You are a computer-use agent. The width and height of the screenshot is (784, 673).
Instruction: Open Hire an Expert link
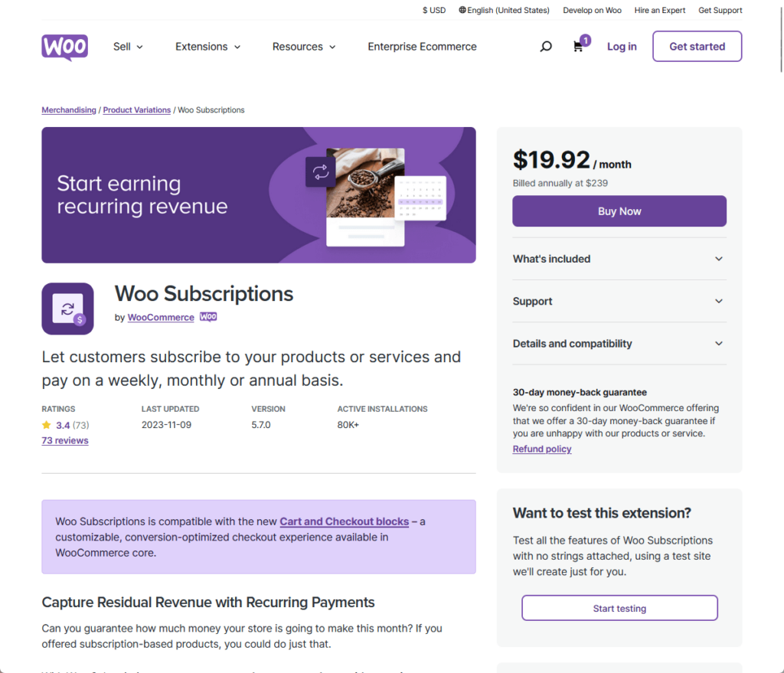(659, 10)
